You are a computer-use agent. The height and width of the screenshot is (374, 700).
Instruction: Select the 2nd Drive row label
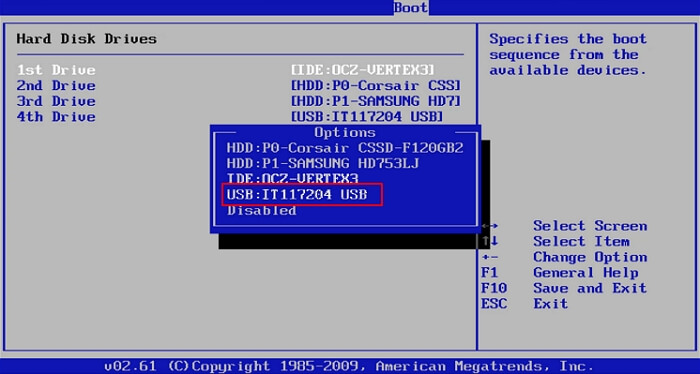coord(56,86)
